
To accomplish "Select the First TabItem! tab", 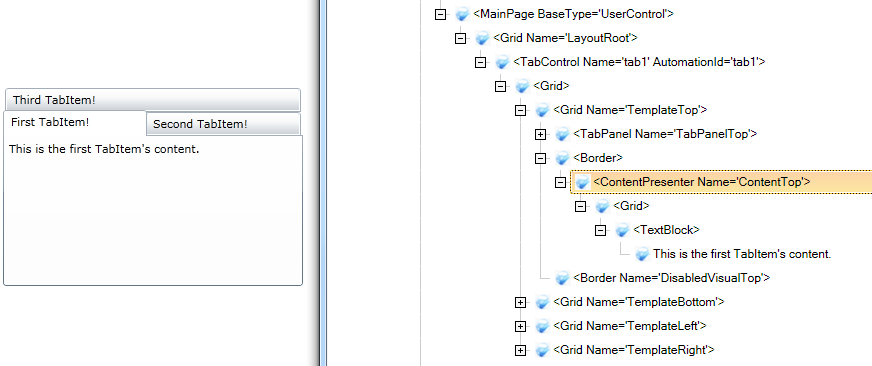I will pyautogui.click(x=75, y=122).
